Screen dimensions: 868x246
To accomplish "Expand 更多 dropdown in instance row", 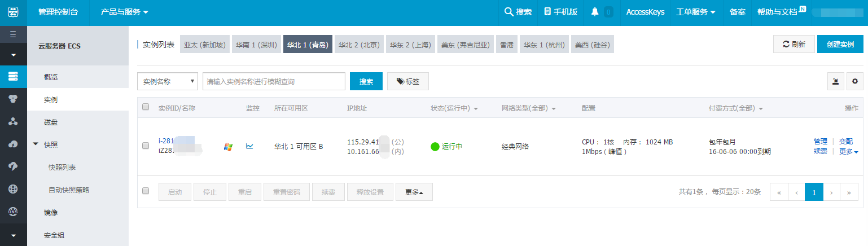I will coord(849,151).
